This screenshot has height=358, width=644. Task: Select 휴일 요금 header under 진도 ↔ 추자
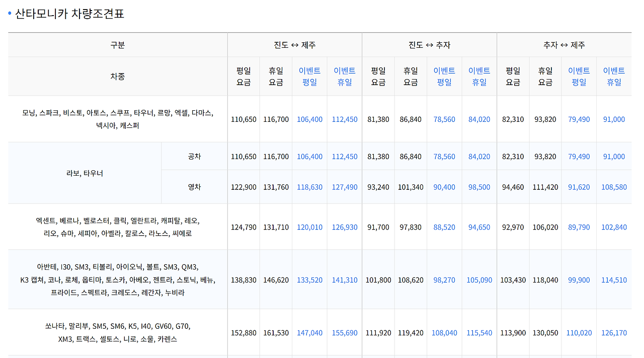(411, 77)
